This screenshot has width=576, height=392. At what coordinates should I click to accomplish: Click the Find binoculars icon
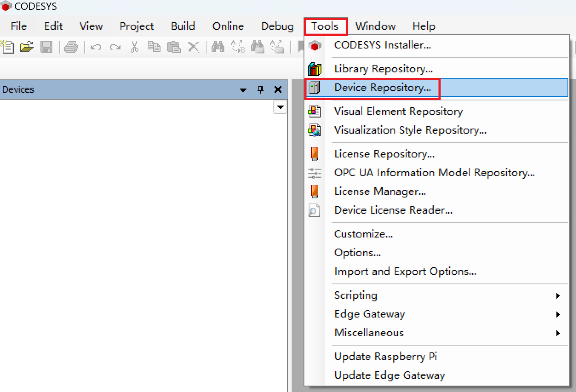pyautogui.click(x=218, y=46)
